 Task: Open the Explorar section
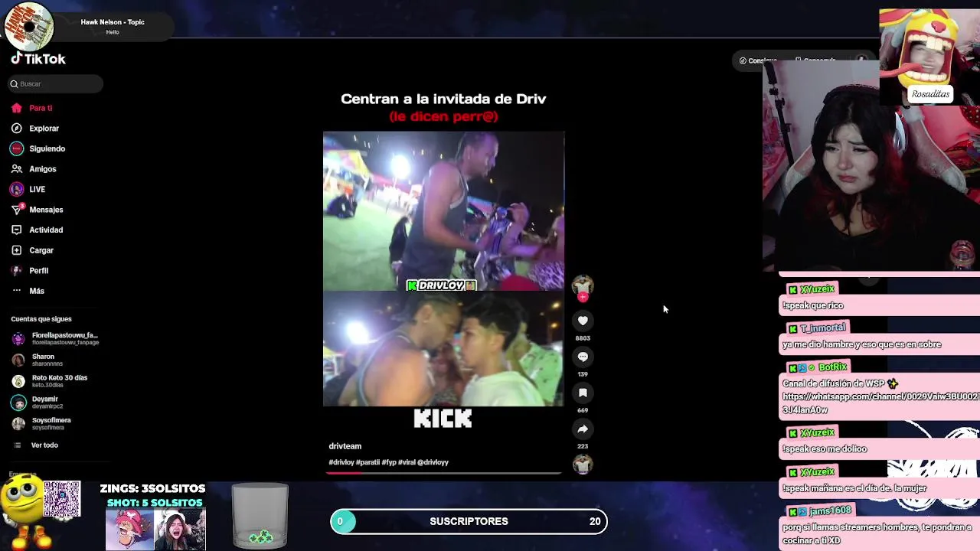tap(44, 129)
